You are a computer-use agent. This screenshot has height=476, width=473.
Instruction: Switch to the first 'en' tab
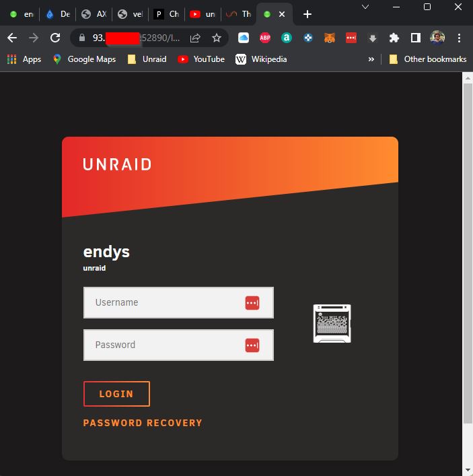22,14
